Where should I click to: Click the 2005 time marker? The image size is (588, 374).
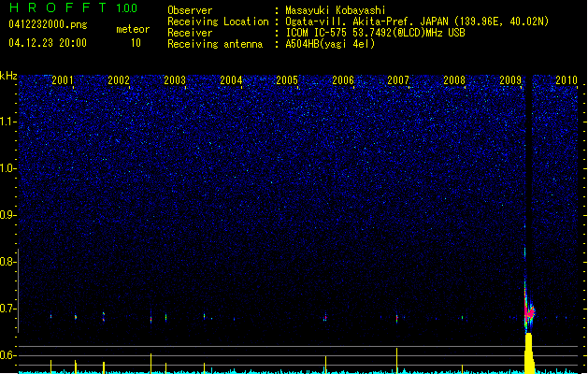point(287,79)
